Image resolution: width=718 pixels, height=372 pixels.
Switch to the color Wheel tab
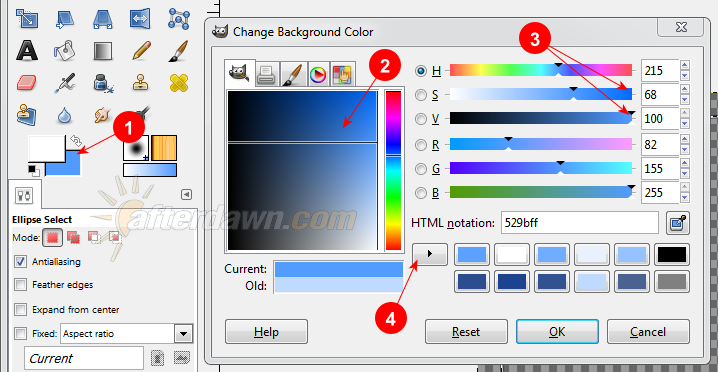pyautogui.click(x=318, y=75)
